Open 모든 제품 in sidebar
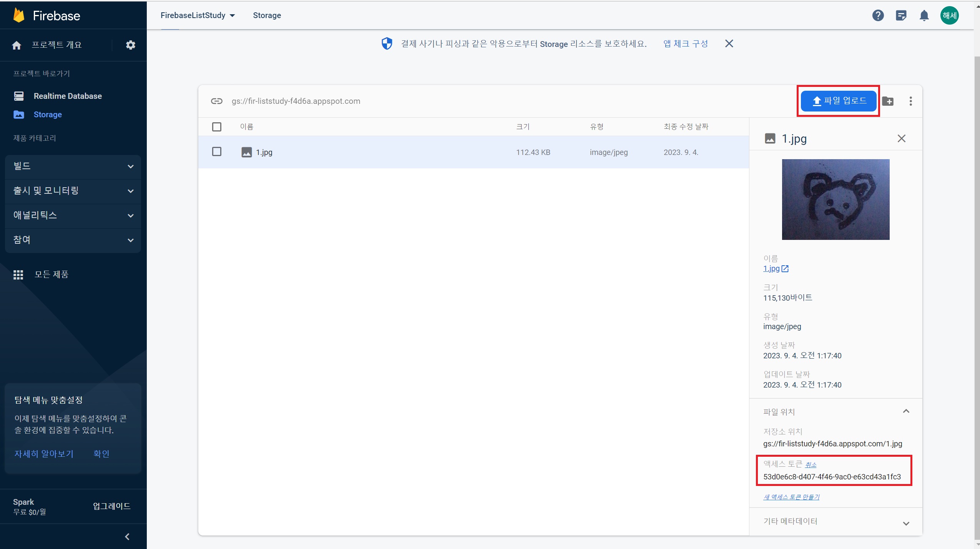The width and height of the screenshot is (980, 549). pos(51,274)
